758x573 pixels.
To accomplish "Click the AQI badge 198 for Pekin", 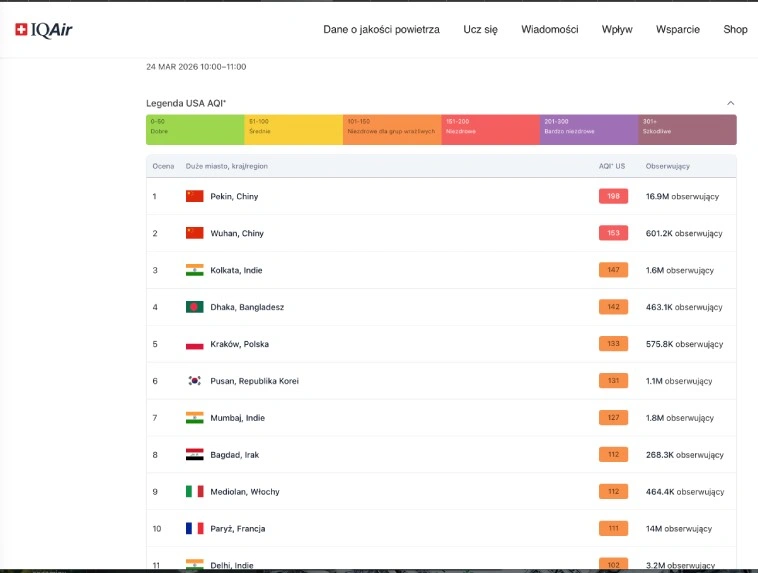I will point(613,196).
